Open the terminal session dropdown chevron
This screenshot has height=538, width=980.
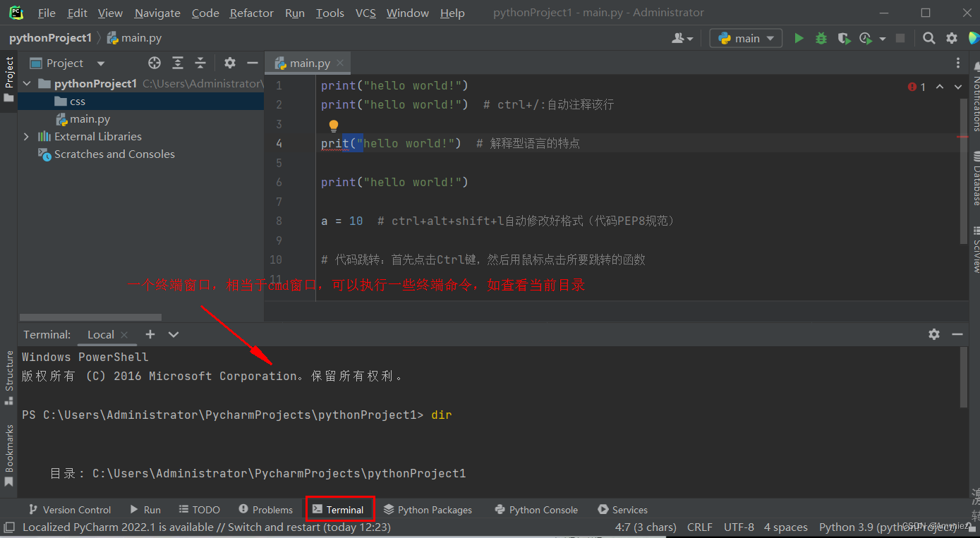[174, 334]
